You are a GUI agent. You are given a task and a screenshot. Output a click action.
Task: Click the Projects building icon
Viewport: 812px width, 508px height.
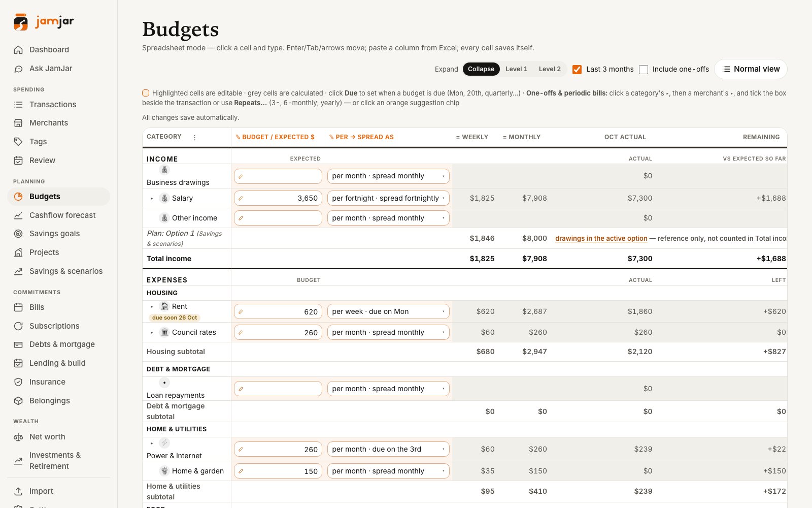coord(18,252)
